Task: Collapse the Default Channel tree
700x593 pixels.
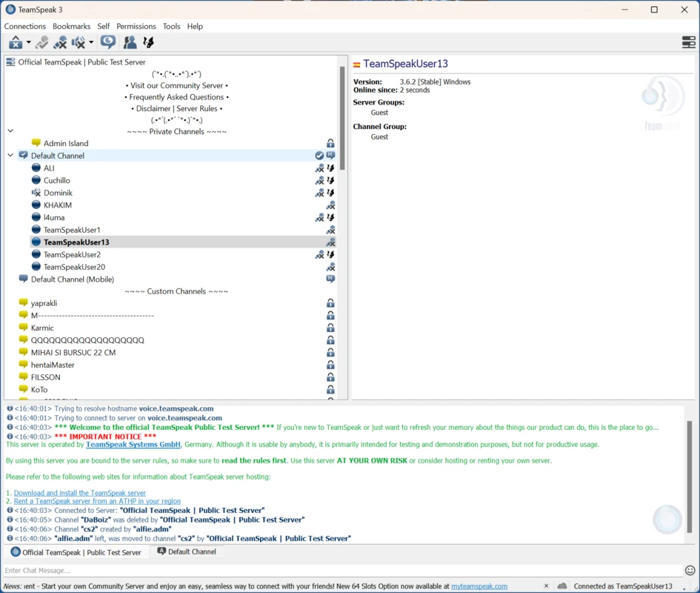Action: click(x=10, y=156)
